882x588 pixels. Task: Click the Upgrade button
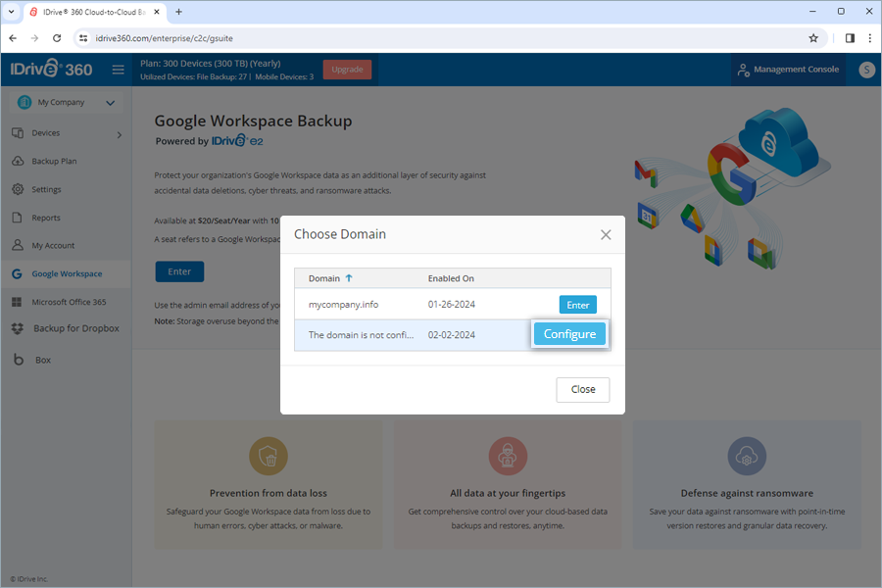pos(349,70)
